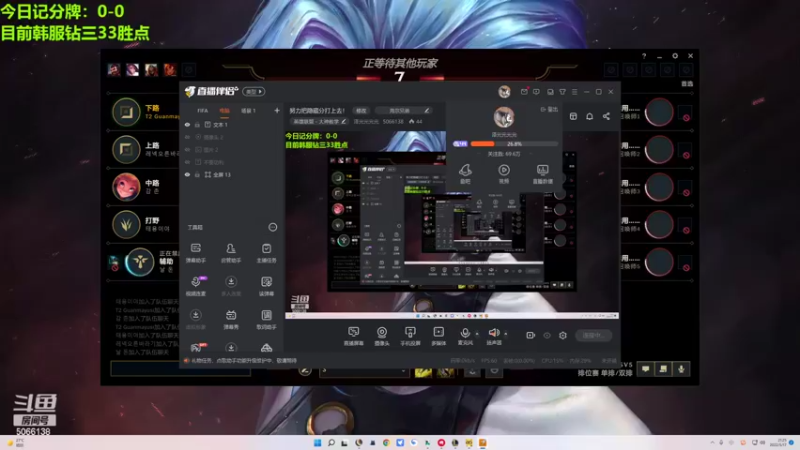Click the chat input field in League client

181,368
